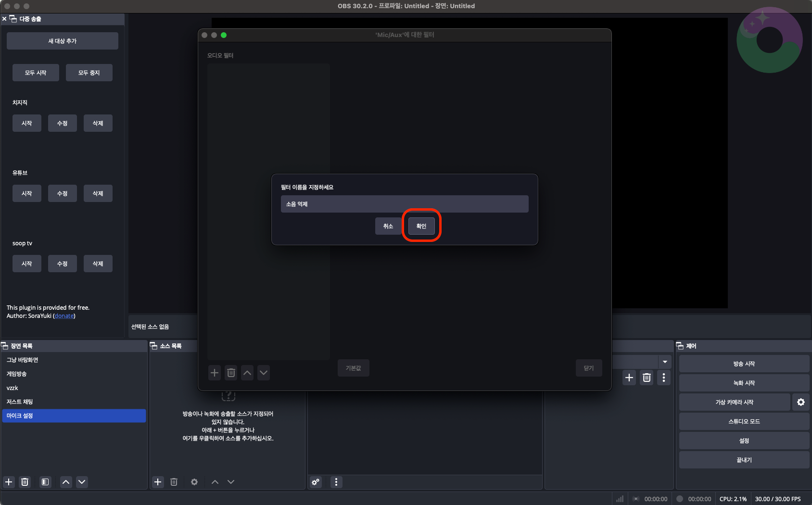
Task: Reset filter to 기본값 defaults
Action: [354, 368]
